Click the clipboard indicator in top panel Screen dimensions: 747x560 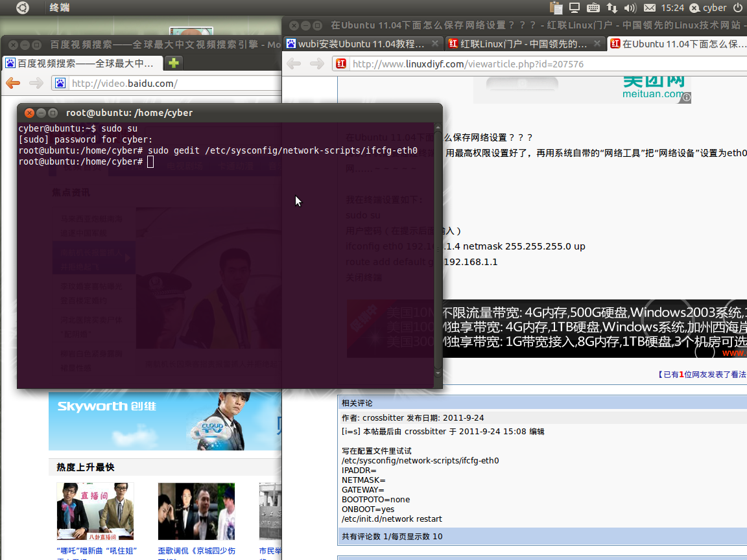556,8
